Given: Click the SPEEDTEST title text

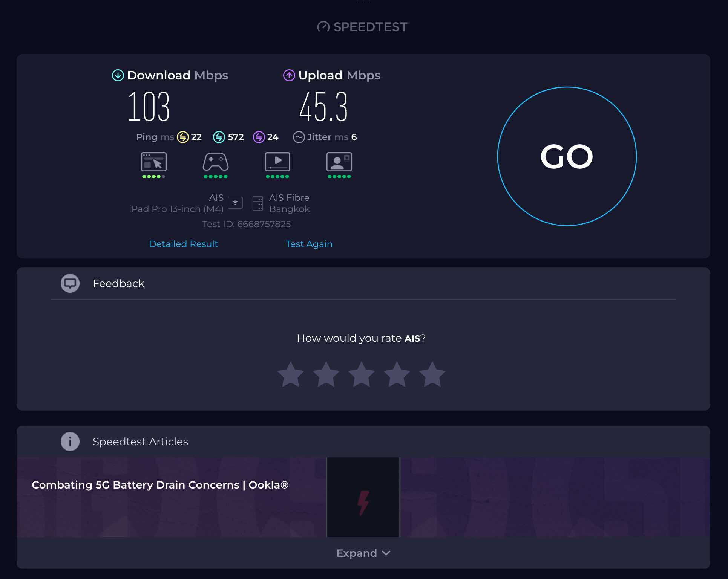Looking at the screenshot, I should (370, 27).
